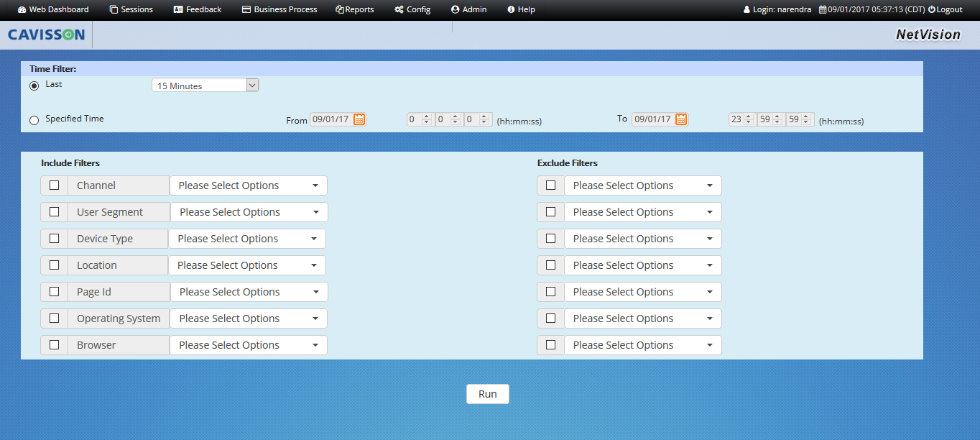Click the calendar icon beside the header date
This screenshot has height=440, width=980.
pyautogui.click(x=823, y=9)
